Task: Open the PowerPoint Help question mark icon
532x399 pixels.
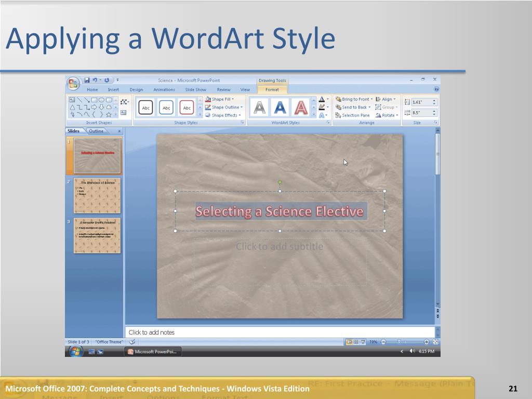Action: click(x=436, y=89)
